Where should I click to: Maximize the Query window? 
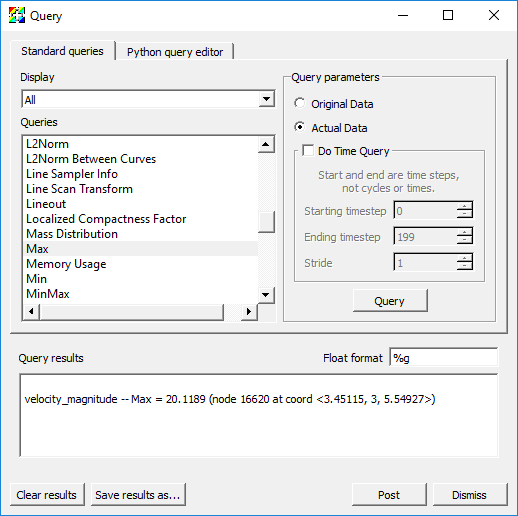448,15
